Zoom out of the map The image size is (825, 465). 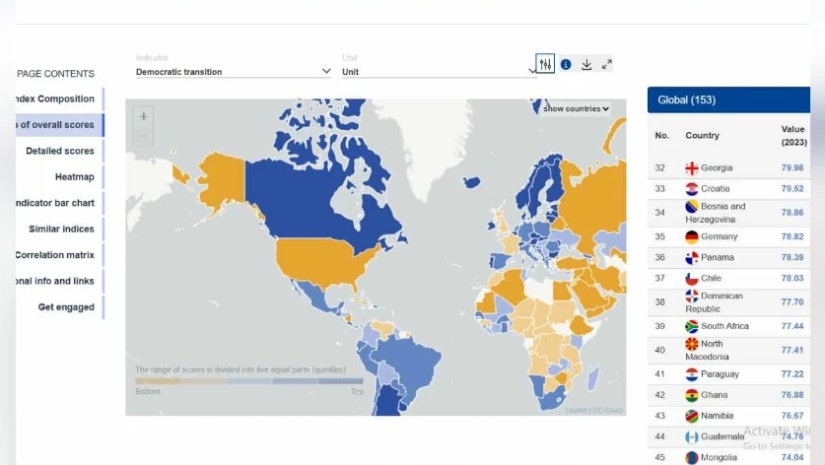(x=143, y=135)
